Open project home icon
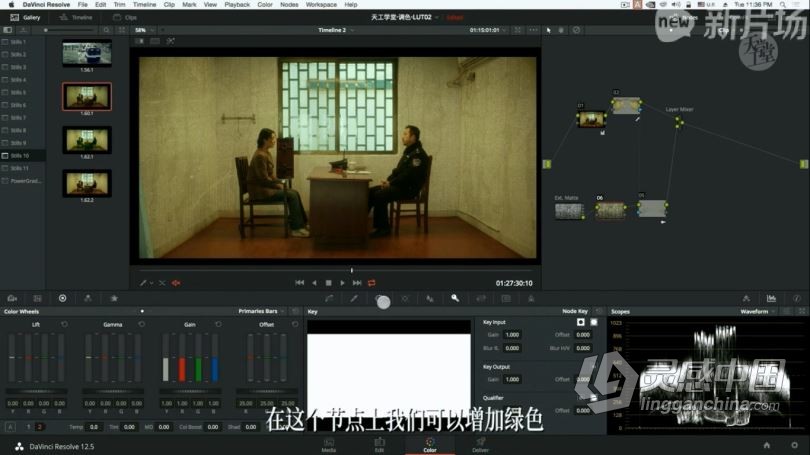Screen dimensions: 810x455 pos(767,445)
